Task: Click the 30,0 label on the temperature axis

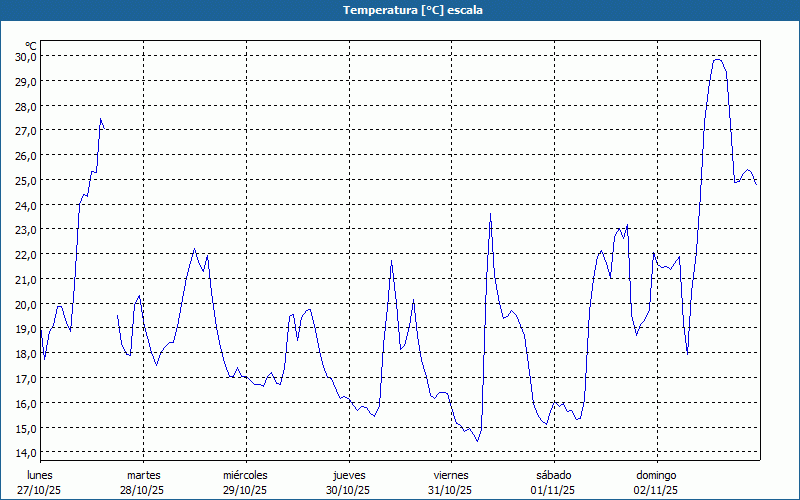Action: pyautogui.click(x=24, y=56)
